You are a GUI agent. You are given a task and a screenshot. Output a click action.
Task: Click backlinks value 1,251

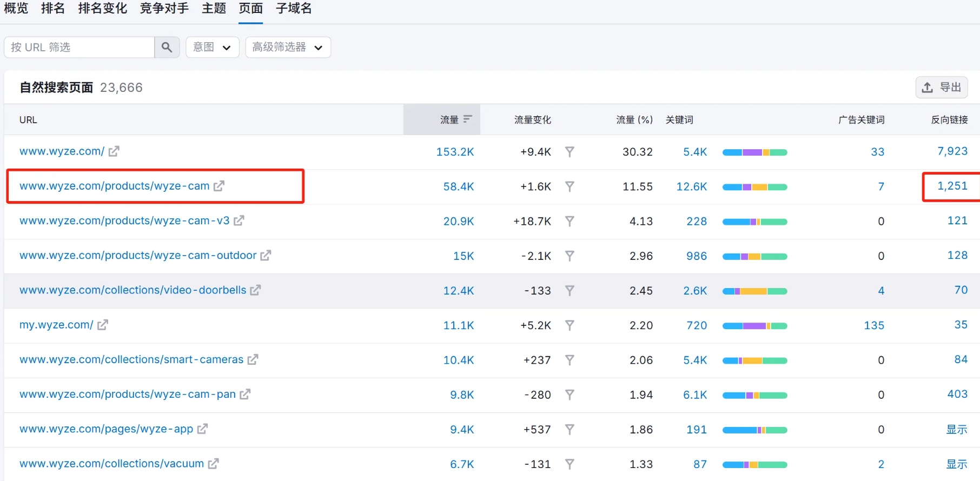[952, 186]
